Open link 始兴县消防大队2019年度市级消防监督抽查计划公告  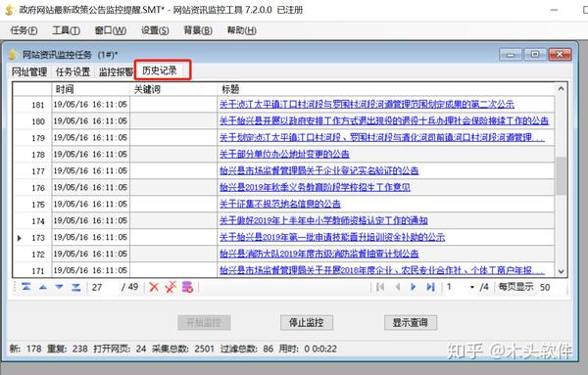[319, 254]
